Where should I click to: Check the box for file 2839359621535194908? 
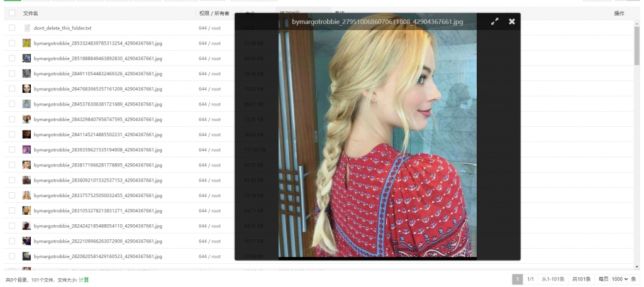click(12, 149)
